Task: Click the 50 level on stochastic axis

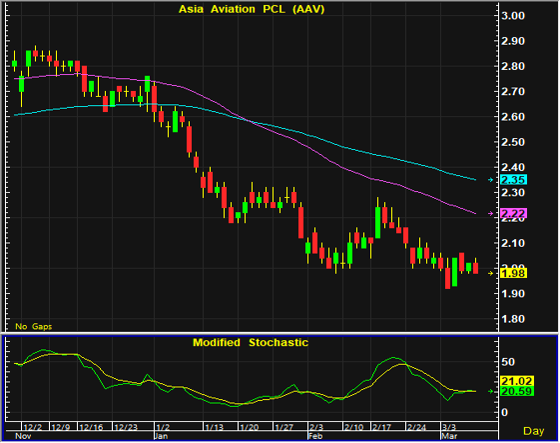Action: (x=509, y=362)
